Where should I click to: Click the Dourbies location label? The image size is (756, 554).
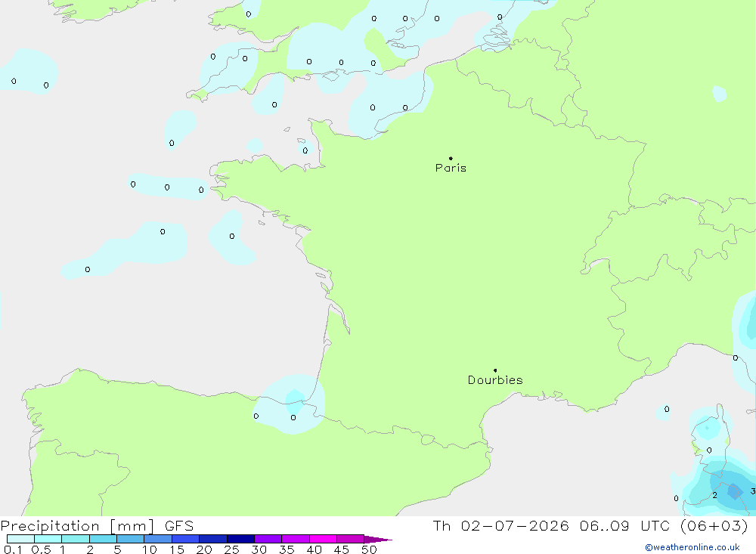point(495,380)
